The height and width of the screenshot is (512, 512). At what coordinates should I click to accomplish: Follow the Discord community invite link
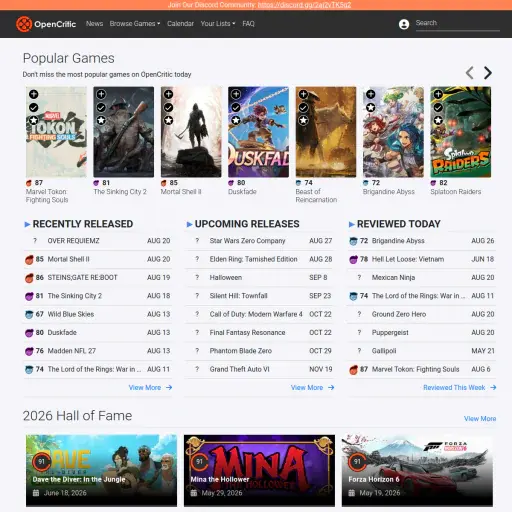pyautogui.click(x=304, y=5)
